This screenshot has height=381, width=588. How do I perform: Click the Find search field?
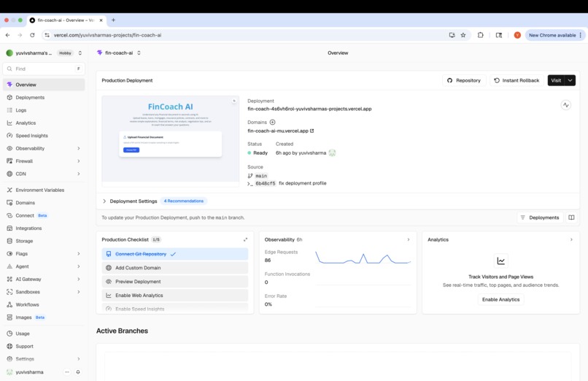click(x=44, y=69)
